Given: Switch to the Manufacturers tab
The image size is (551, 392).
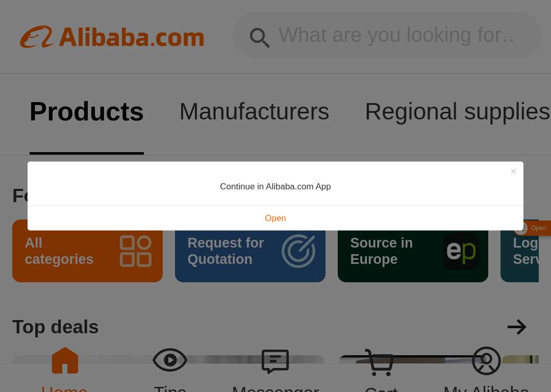Looking at the screenshot, I should pos(254,112).
